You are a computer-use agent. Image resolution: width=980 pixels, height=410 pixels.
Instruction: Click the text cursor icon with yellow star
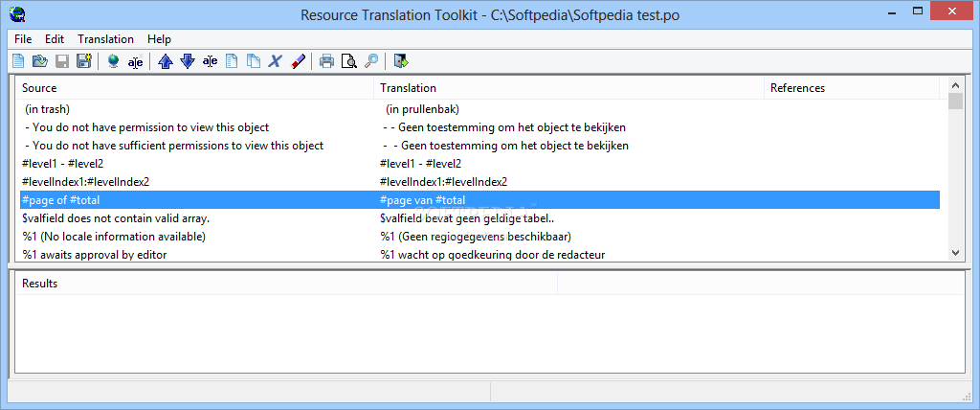pos(136,61)
